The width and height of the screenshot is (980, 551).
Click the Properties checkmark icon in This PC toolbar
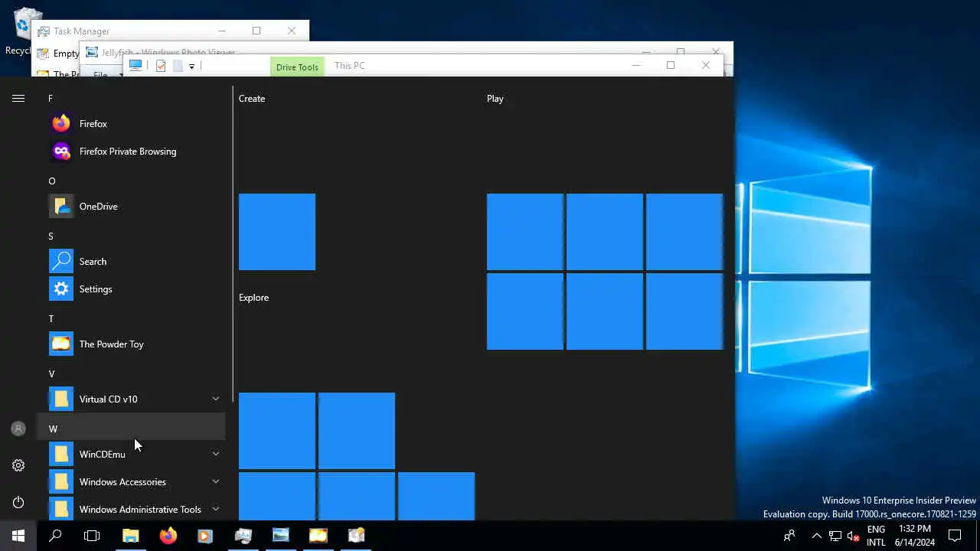[x=161, y=66]
